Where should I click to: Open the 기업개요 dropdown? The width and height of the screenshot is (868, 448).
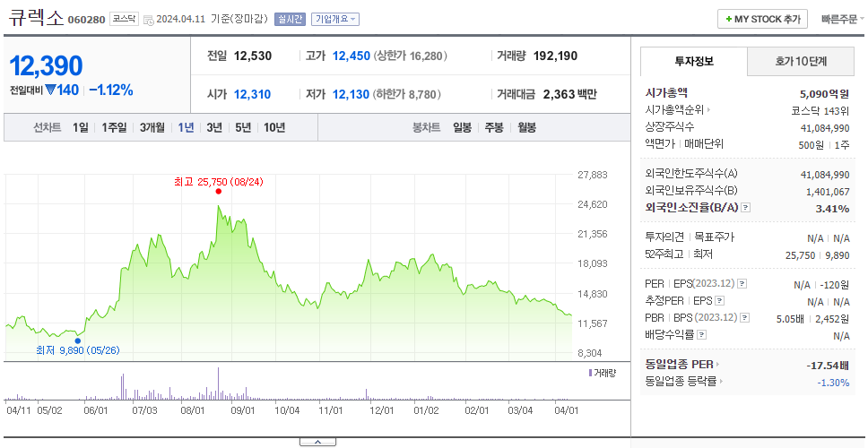[x=335, y=19]
